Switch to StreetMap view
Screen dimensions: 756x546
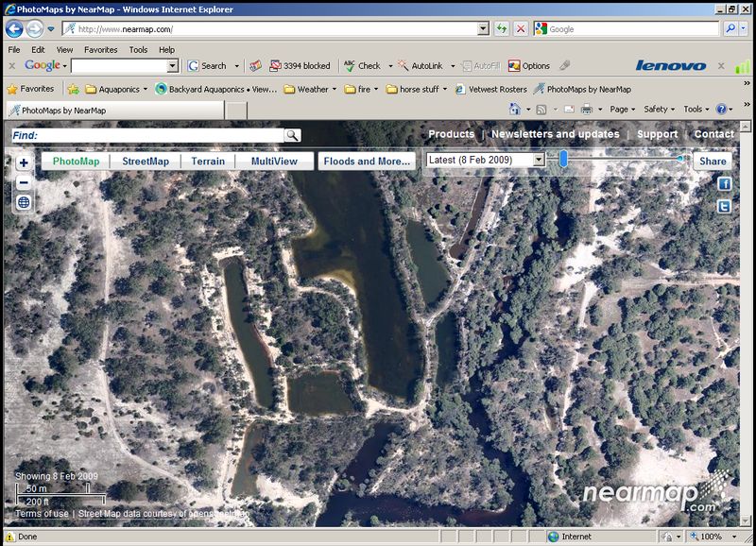(x=146, y=162)
